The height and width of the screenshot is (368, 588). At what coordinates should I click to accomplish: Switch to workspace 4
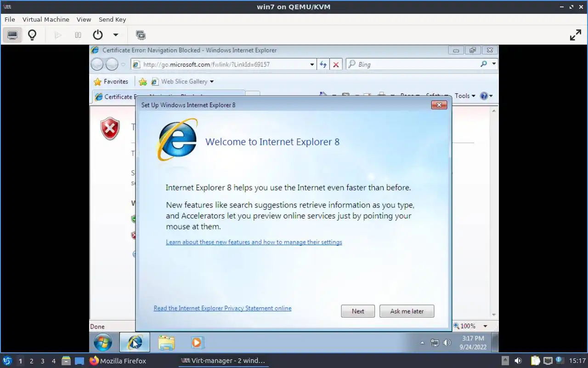(53, 361)
